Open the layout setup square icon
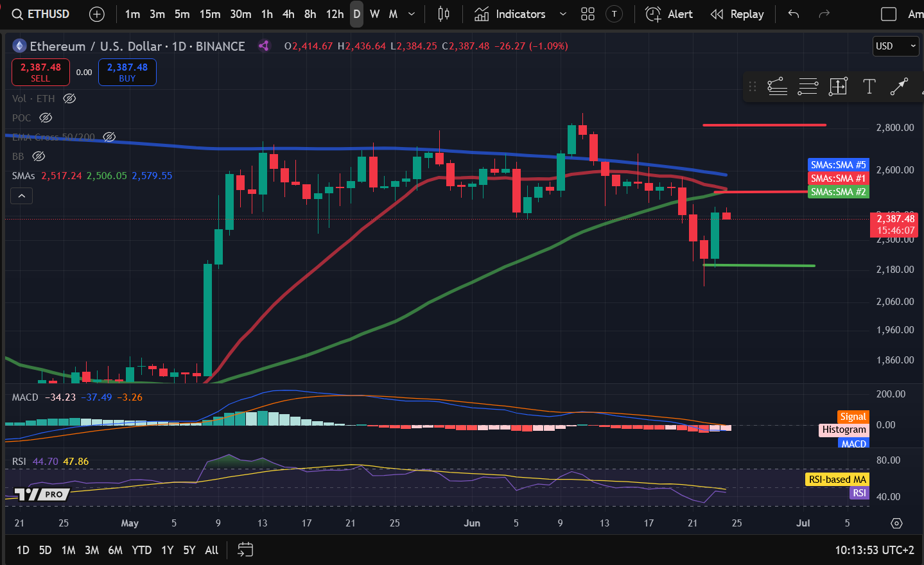Image resolution: width=924 pixels, height=565 pixels. [889, 14]
